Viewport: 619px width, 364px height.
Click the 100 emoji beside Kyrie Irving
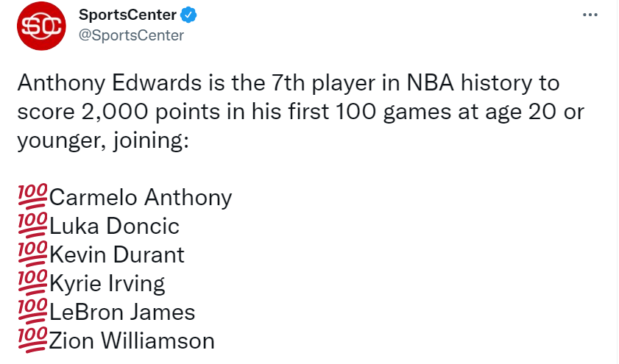pyautogui.click(x=33, y=282)
